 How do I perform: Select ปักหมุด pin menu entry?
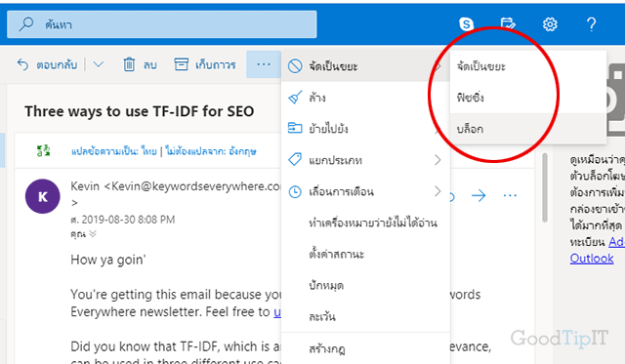[365, 285]
